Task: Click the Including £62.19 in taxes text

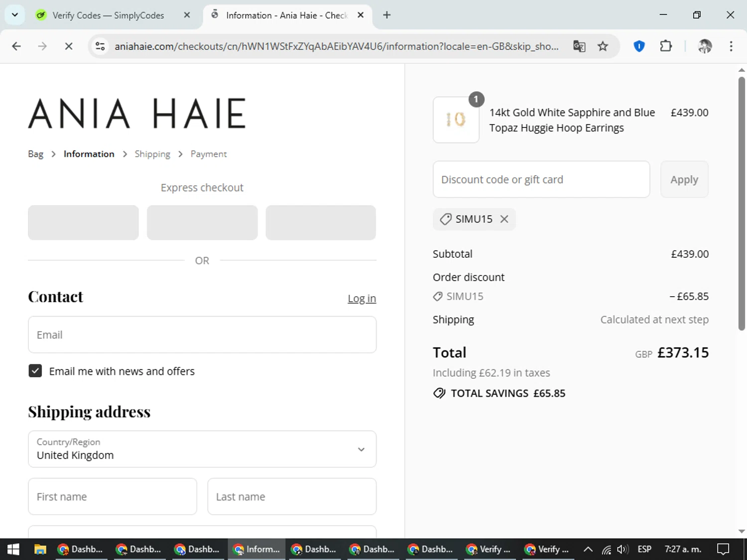Action: coord(491,373)
